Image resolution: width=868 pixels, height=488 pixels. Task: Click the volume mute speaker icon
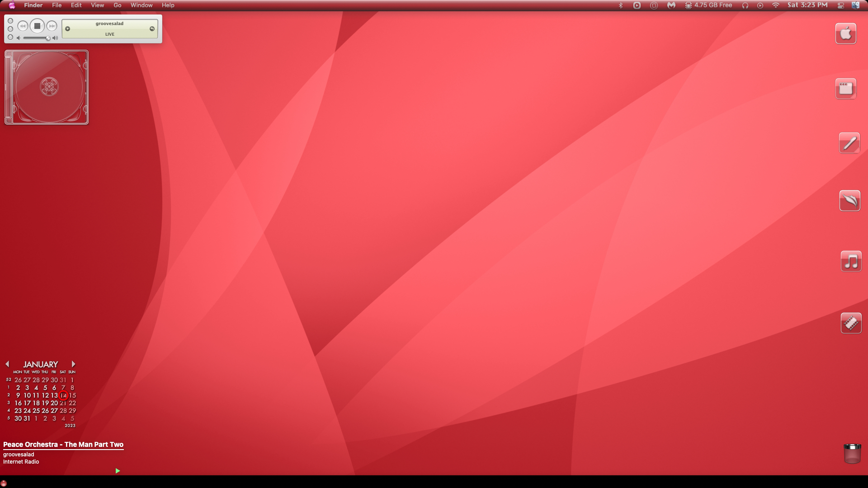[x=19, y=38]
